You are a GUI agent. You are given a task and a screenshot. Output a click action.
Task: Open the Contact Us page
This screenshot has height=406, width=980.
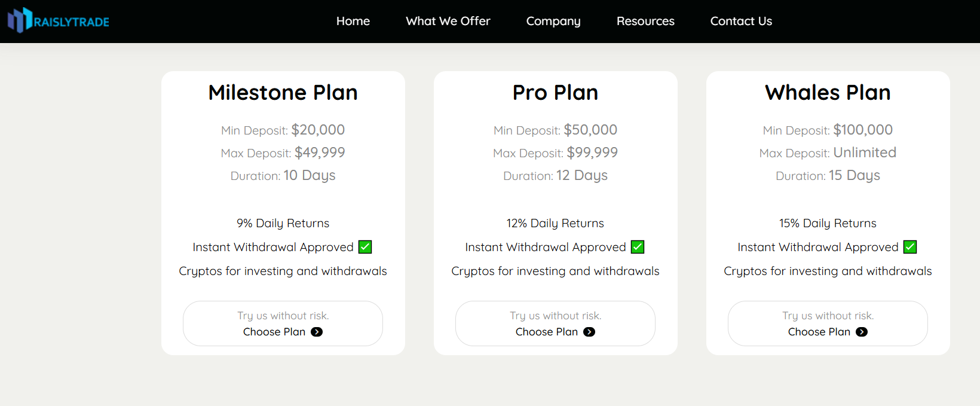pyautogui.click(x=741, y=21)
